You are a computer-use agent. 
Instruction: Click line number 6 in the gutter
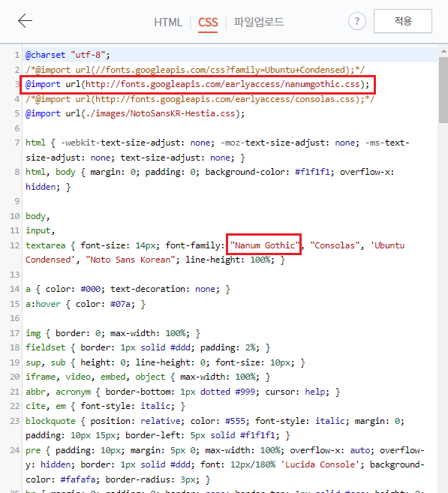point(17,128)
